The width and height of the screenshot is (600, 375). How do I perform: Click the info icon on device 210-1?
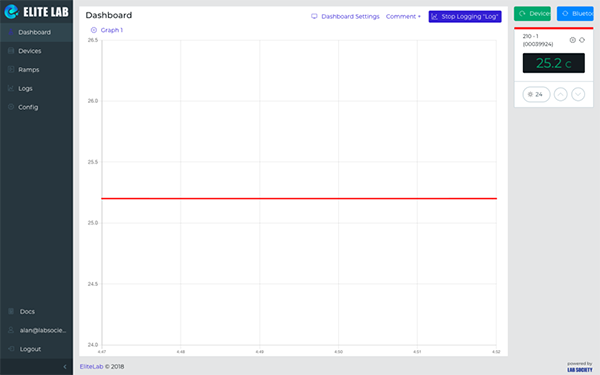pyautogui.click(x=572, y=40)
